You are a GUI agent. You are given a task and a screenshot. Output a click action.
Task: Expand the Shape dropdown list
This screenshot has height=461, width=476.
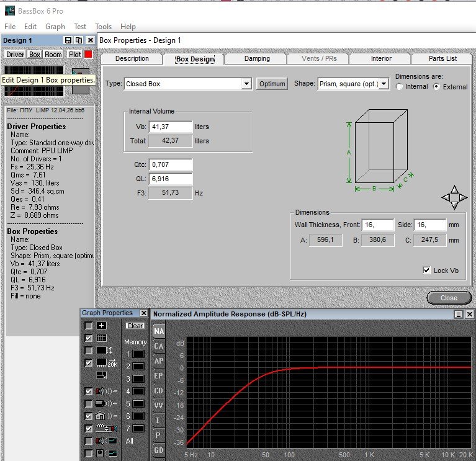[x=384, y=84]
